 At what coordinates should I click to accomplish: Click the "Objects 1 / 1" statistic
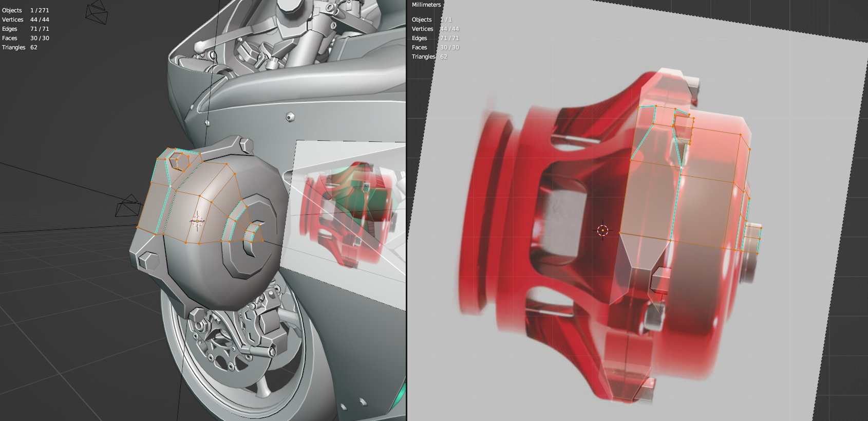[432, 20]
